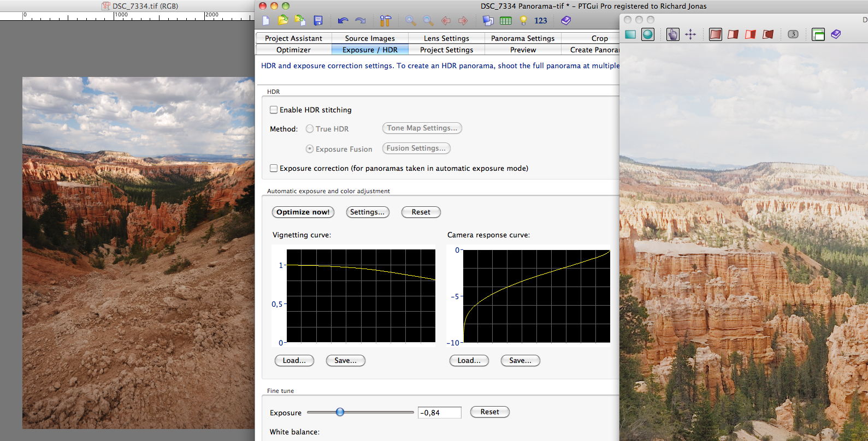Click Load... under the Vignetting curve

[294, 360]
